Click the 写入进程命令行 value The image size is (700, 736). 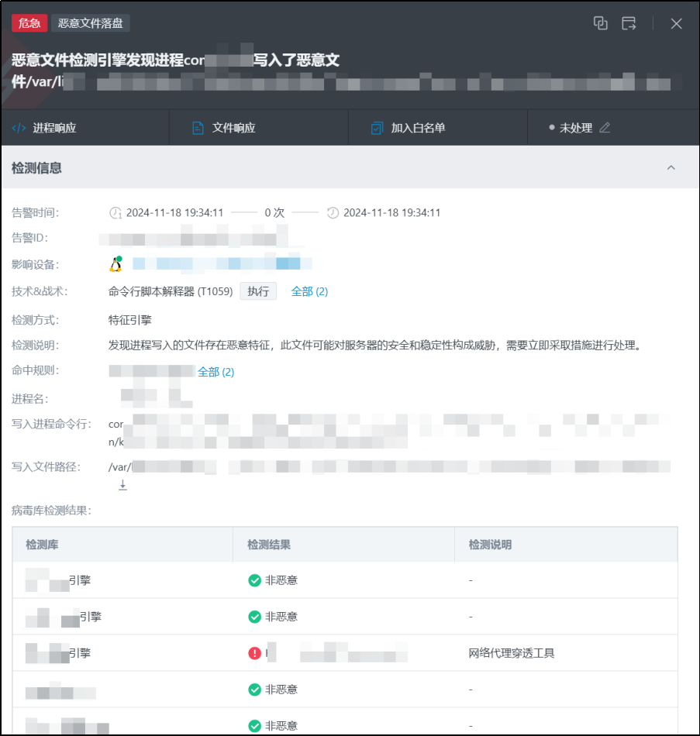pyautogui.click(x=389, y=432)
